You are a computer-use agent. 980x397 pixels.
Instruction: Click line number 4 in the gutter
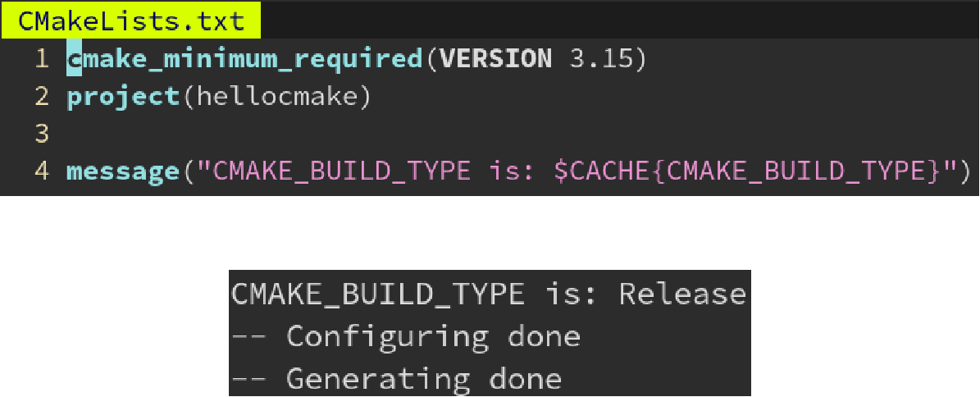coord(42,171)
